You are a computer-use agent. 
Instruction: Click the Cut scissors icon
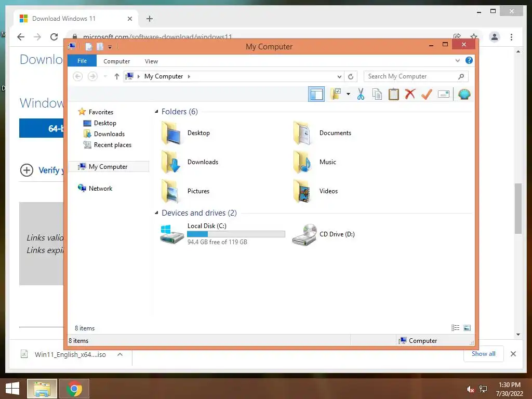(361, 94)
